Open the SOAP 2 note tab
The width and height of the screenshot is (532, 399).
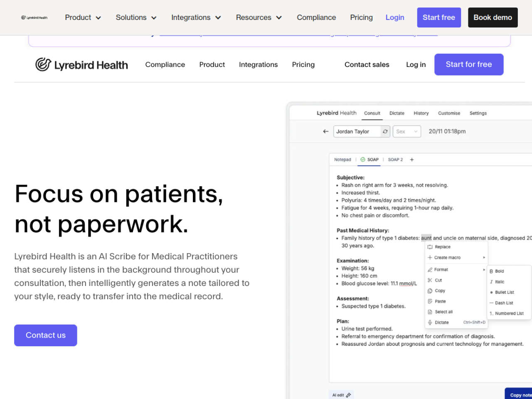tap(395, 160)
